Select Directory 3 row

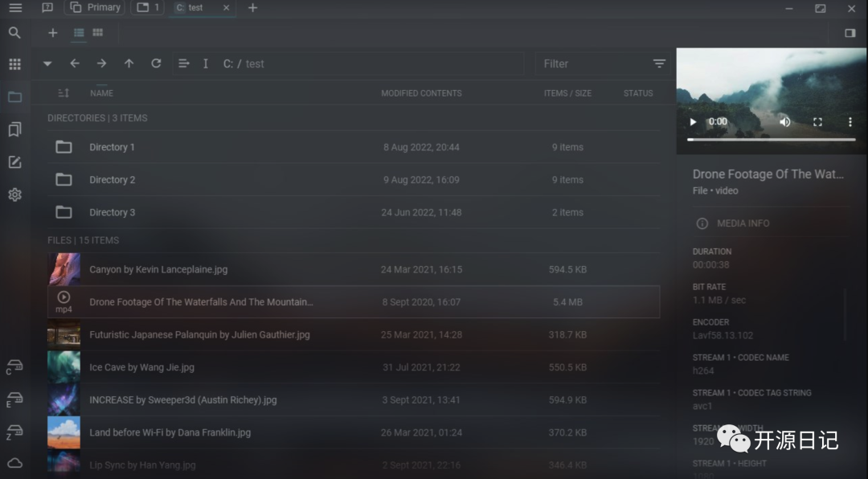click(x=354, y=212)
